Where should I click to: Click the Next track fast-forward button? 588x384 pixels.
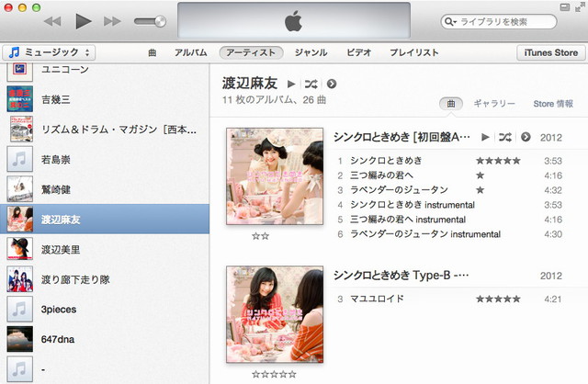tap(112, 21)
